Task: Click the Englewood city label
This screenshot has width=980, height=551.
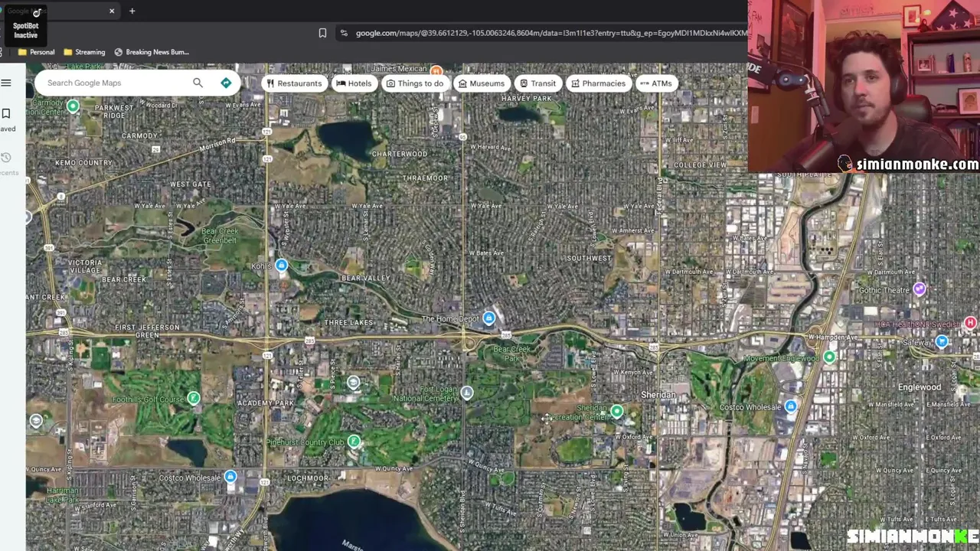Action: 920,387
